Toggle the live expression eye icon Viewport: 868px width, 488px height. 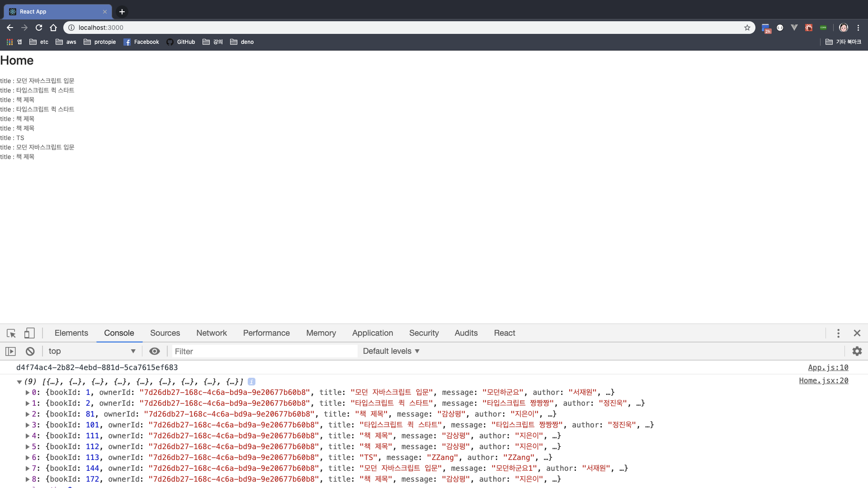(155, 352)
